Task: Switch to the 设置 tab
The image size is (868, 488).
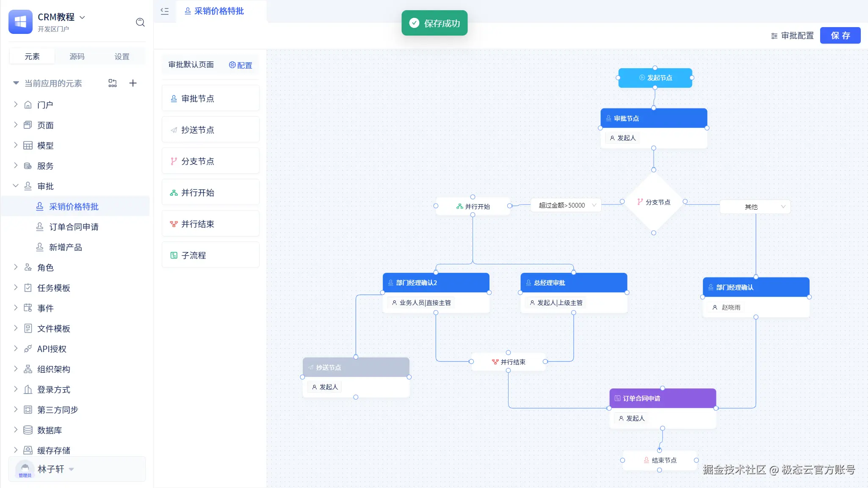Action: pos(122,56)
